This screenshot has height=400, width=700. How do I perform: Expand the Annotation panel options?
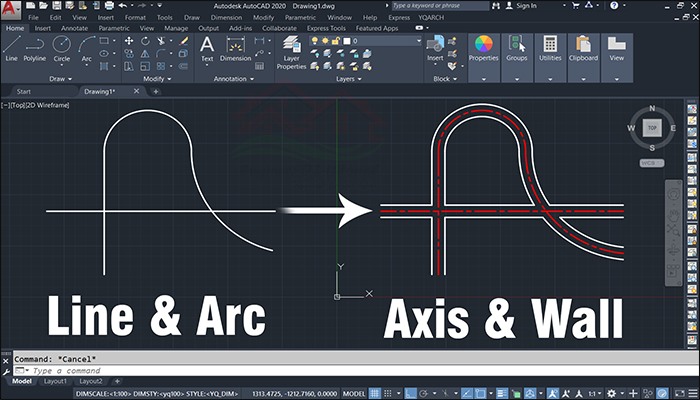click(233, 79)
